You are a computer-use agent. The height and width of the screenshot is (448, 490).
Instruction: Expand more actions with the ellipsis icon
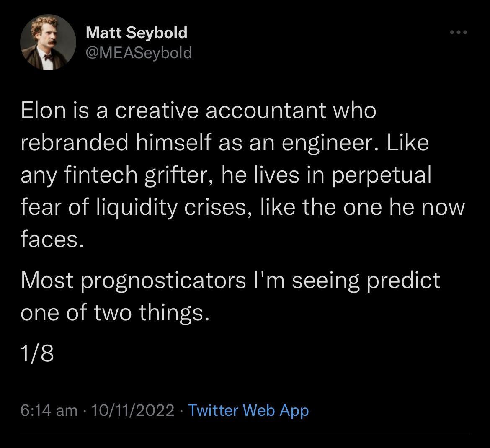point(459,32)
